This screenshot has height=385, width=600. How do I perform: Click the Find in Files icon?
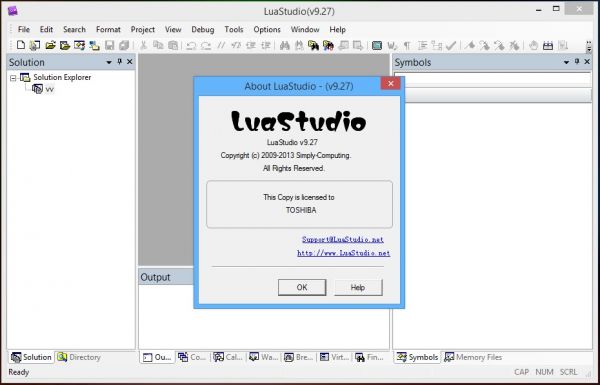pyautogui.click(x=313, y=46)
